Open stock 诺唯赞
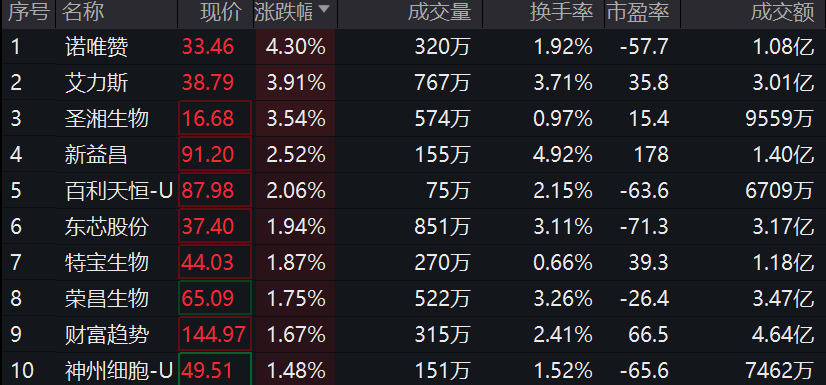 (96, 47)
